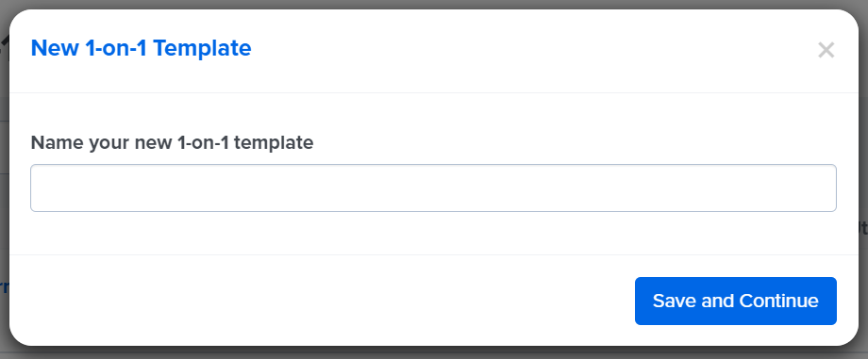The width and height of the screenshot is (868, 359).
Task: Click the center of the empty name textbox
Action: point(433,188)
